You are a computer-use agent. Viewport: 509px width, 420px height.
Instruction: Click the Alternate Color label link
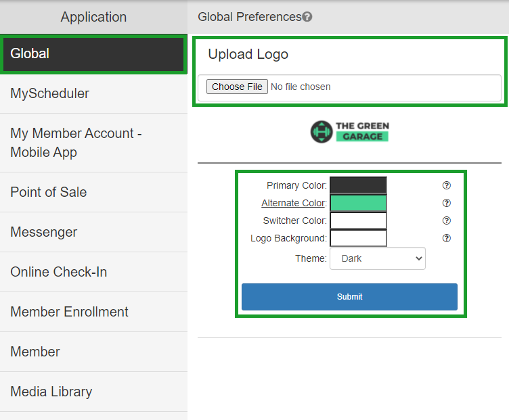pyautogui.click(x=293, y=203)
